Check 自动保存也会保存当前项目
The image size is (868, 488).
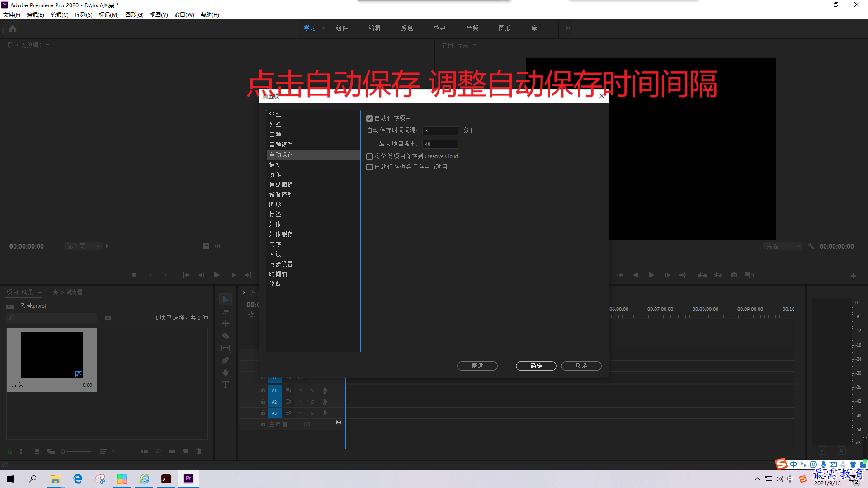369,167
